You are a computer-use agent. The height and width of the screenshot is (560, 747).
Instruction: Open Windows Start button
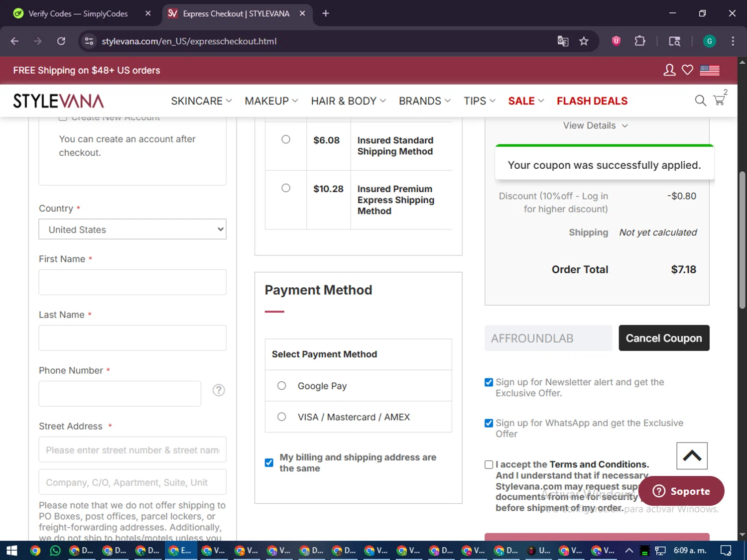coord(11,551)
